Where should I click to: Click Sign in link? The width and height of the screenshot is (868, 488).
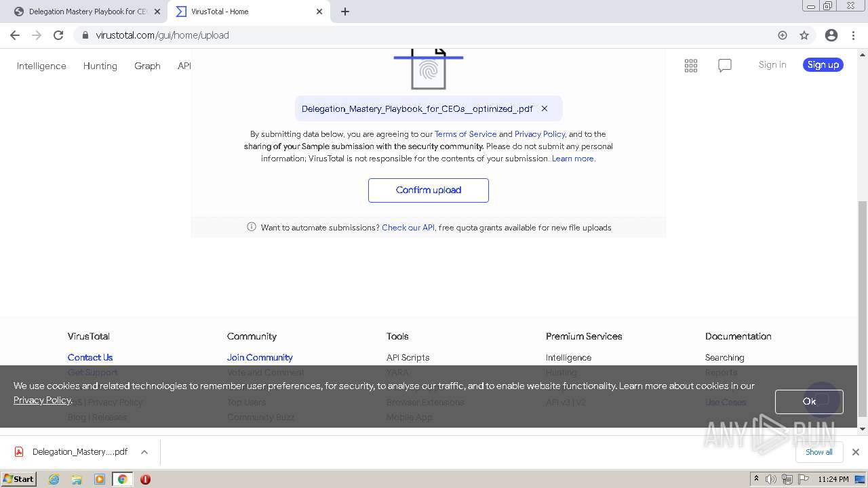point(772,64)
